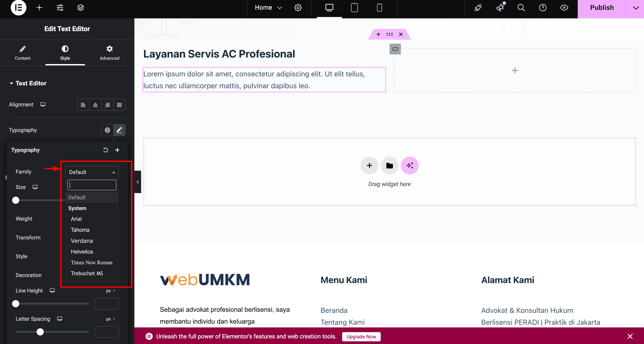Viewport: 644px width, 344px height.
Task: Open the Structure layers icon
Action: 81,8
